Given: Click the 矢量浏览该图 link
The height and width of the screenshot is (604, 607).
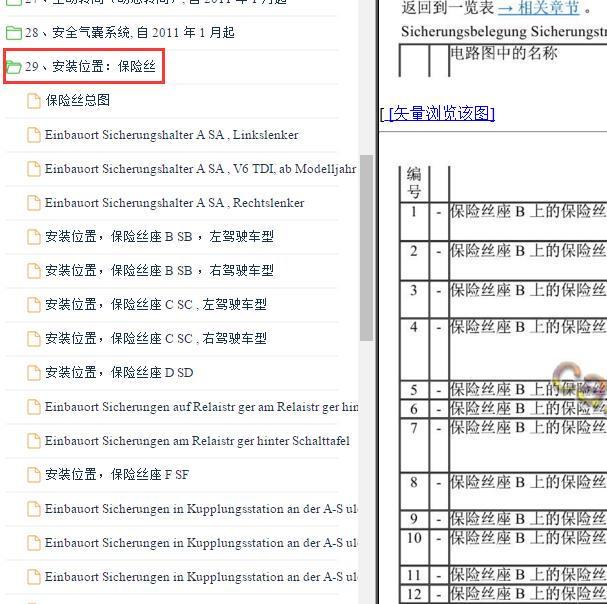Looking at the screenshot, I should [x=442, y=113].
